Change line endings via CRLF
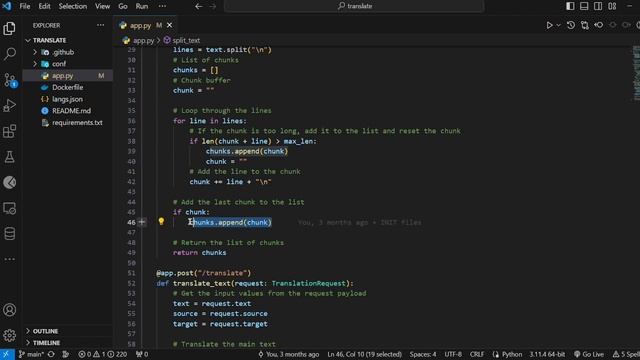 click(477, 354)
